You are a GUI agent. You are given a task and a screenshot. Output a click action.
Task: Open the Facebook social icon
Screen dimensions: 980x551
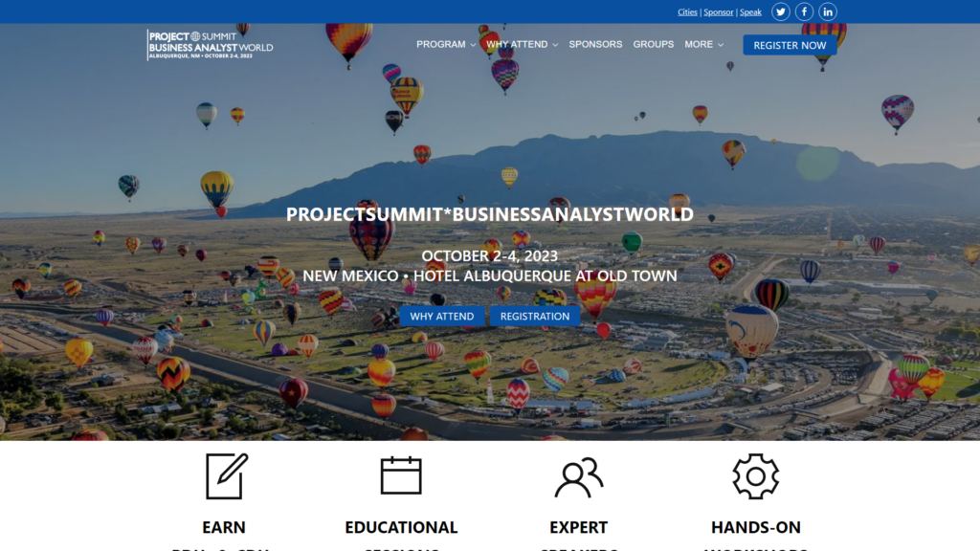(804, 11)
